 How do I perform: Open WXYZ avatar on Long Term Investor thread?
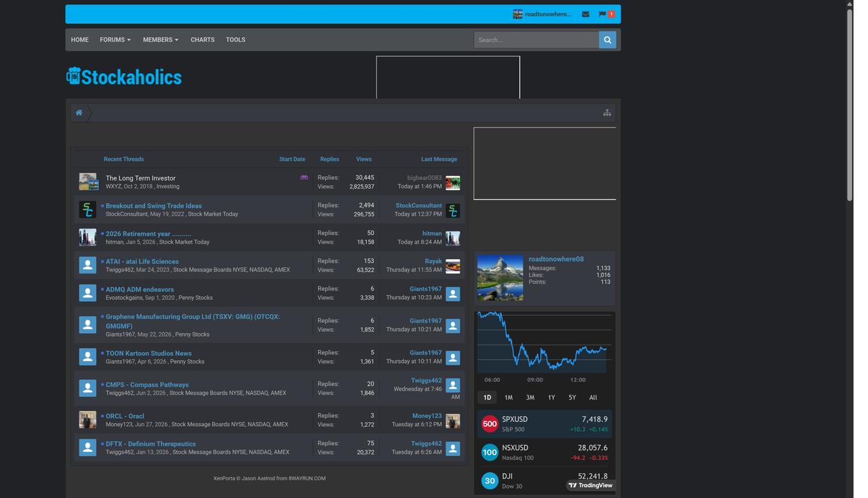tap(88, 182)
